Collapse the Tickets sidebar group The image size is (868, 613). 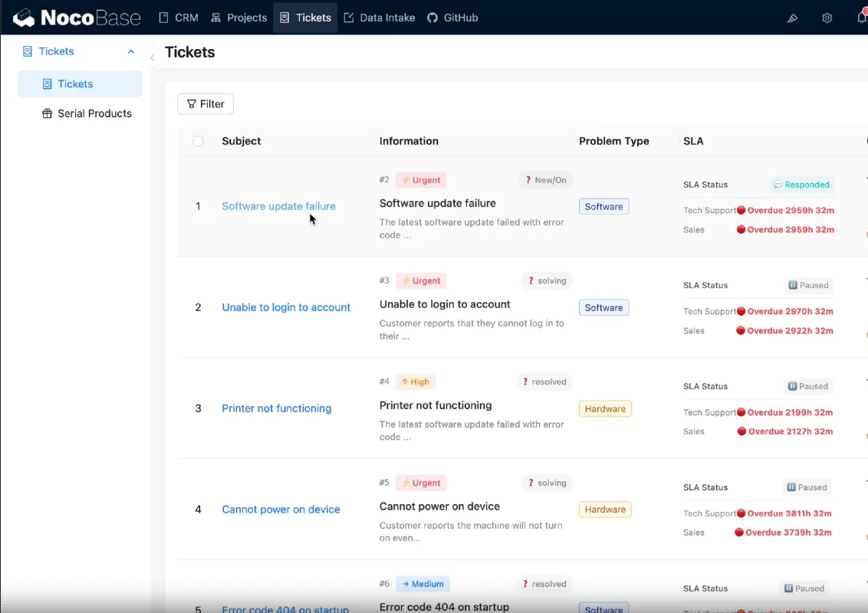(130, 51)
